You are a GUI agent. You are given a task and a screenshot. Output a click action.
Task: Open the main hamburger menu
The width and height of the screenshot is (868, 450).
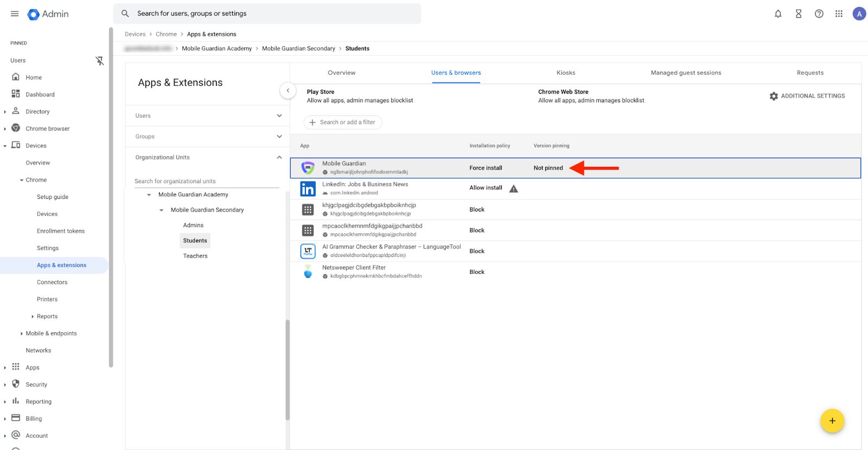point(15,14)
